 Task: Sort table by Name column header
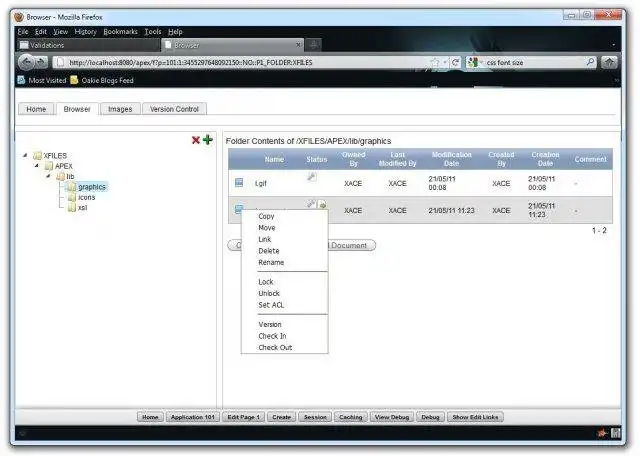[274, 159]
